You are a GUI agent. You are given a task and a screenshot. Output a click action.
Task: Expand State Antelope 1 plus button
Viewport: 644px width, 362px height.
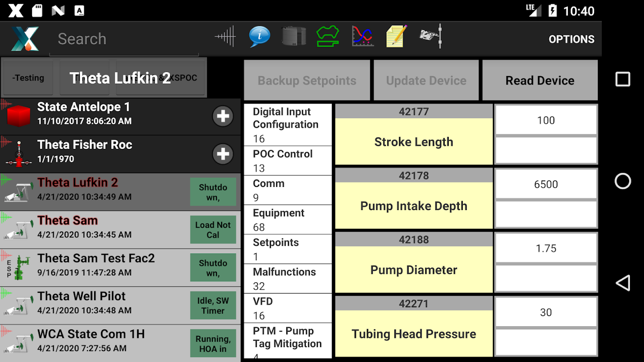pos(223,116)
